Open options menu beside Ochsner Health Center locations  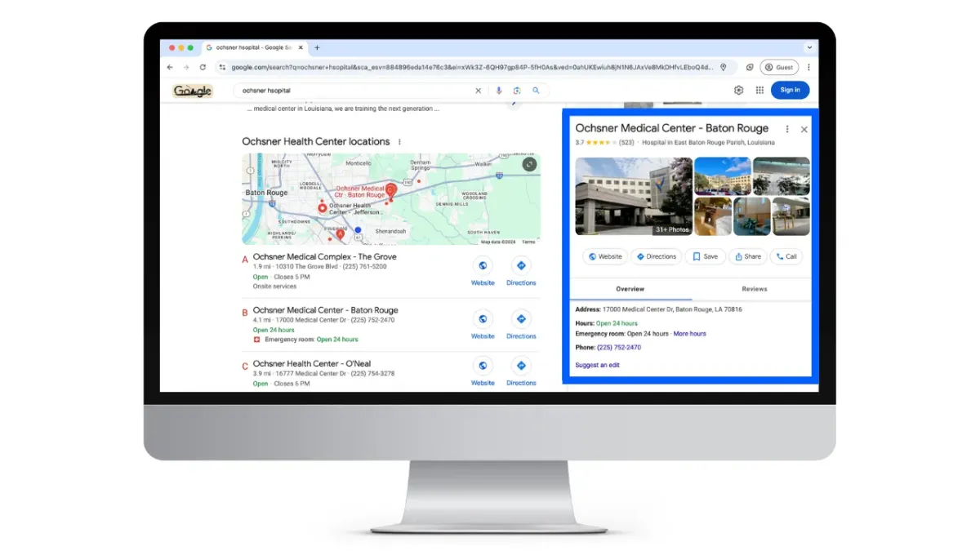click(399, 142)
